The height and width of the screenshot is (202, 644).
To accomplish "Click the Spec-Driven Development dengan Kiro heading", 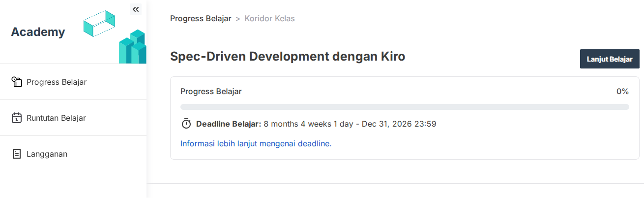I will pyautogui.click(x=288, y=56).
